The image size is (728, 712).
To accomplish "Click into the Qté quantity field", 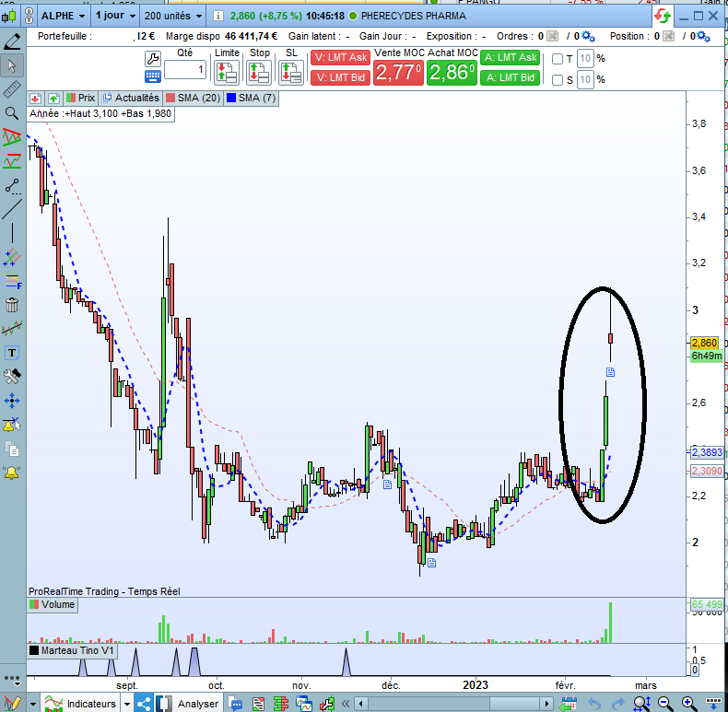I will (x=185, y=70).
